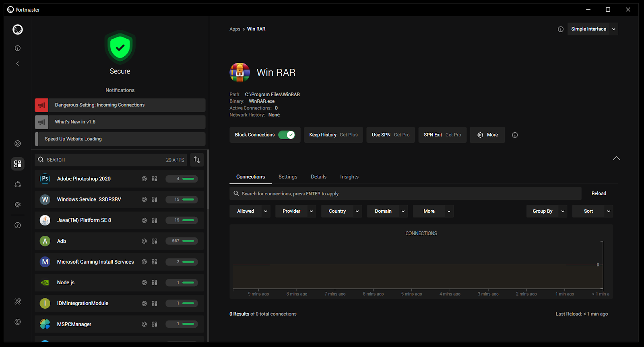Open the Domain filter dropdown
644x347 pixels.
point(388,211)
